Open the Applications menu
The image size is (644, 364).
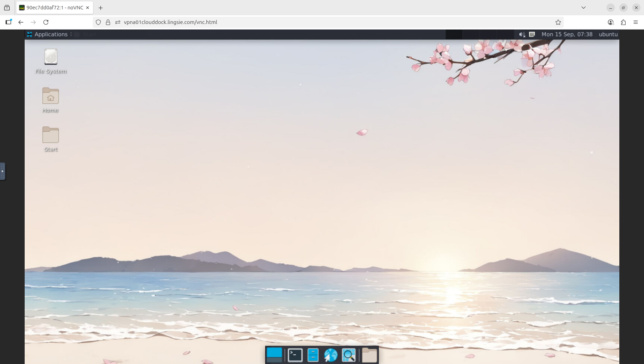(48, 34)
